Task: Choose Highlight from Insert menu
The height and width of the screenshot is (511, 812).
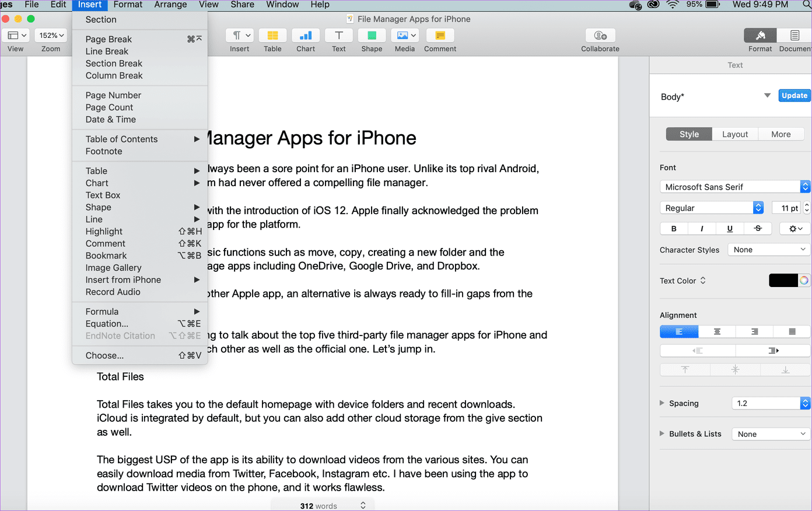Action: coord(140,232)
